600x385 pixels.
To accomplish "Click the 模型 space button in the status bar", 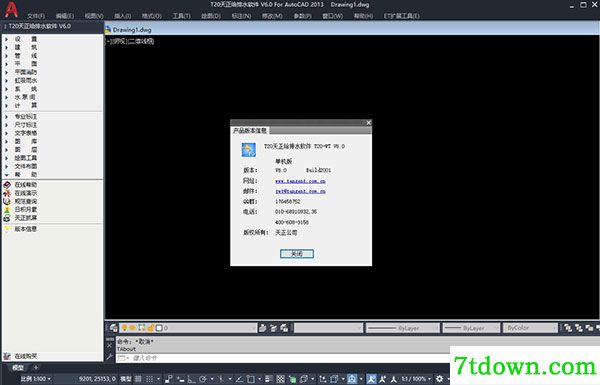I will point(126,379).
